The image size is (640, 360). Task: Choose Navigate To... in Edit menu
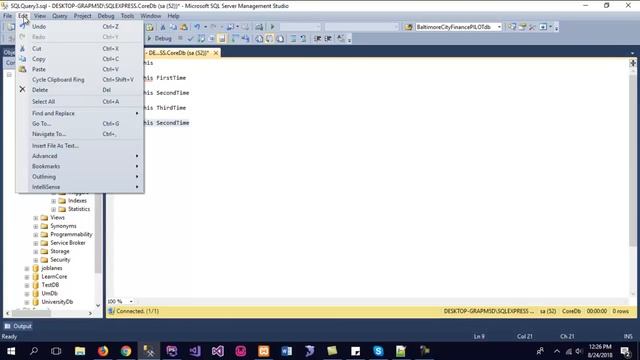point(80,134)
